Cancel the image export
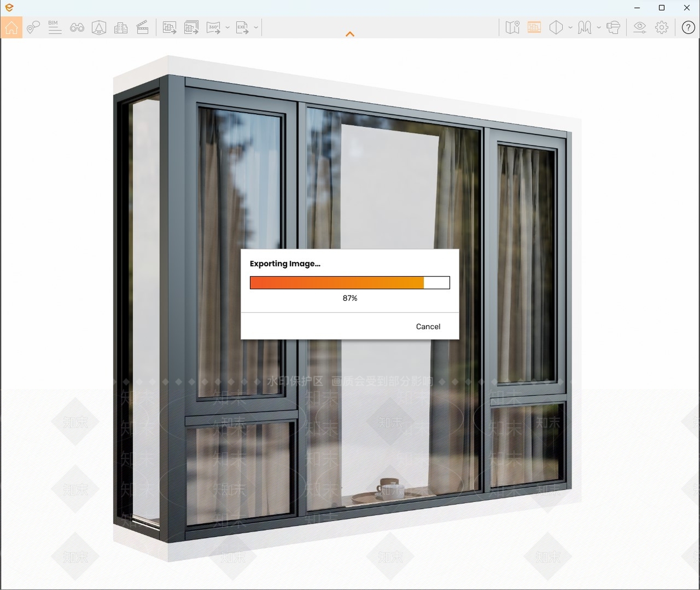This screenshot has width=700, height=590. (x=428, y=327)
